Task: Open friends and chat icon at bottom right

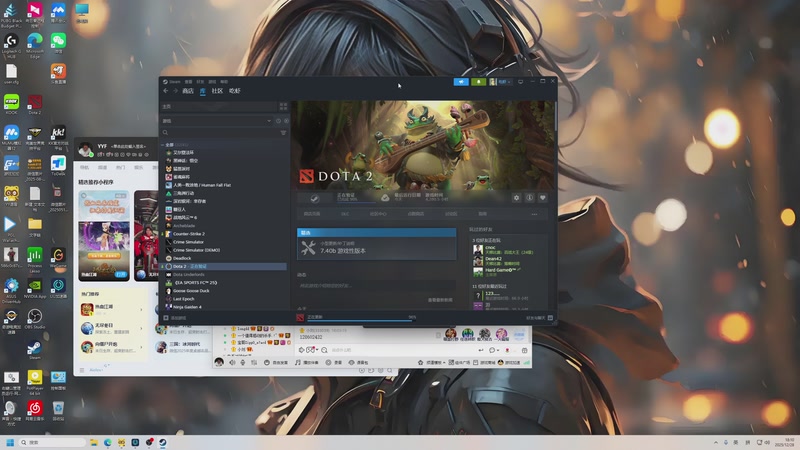Action: (x=550, y=317)
